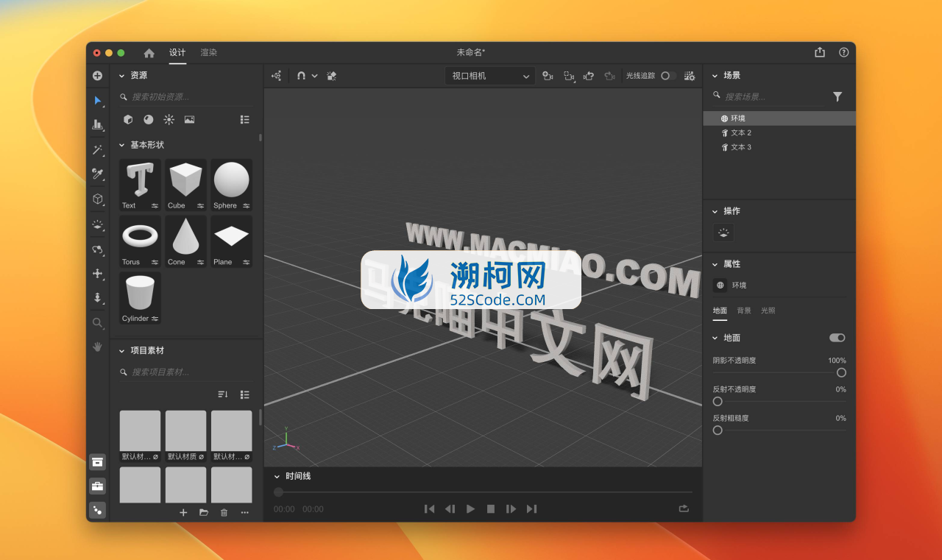The width and height of the screenshot is (942, 560).
Task: Collapse the 项目素材 panel
Action: (x=122, y=351)
